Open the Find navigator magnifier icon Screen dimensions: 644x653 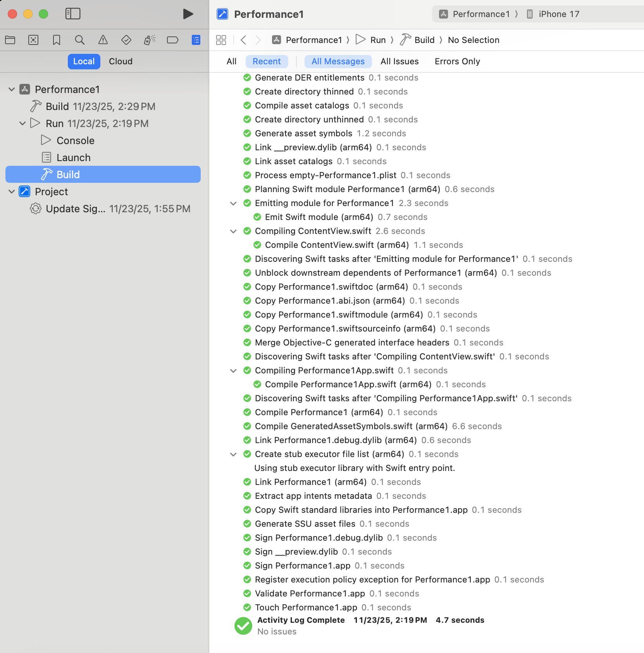tap(80, 40)
